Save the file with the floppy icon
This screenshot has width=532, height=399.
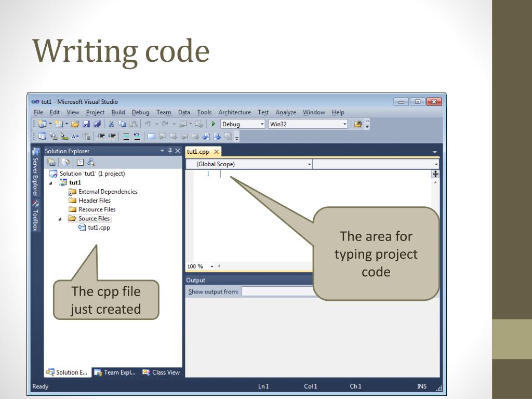(x=86, y=124)
